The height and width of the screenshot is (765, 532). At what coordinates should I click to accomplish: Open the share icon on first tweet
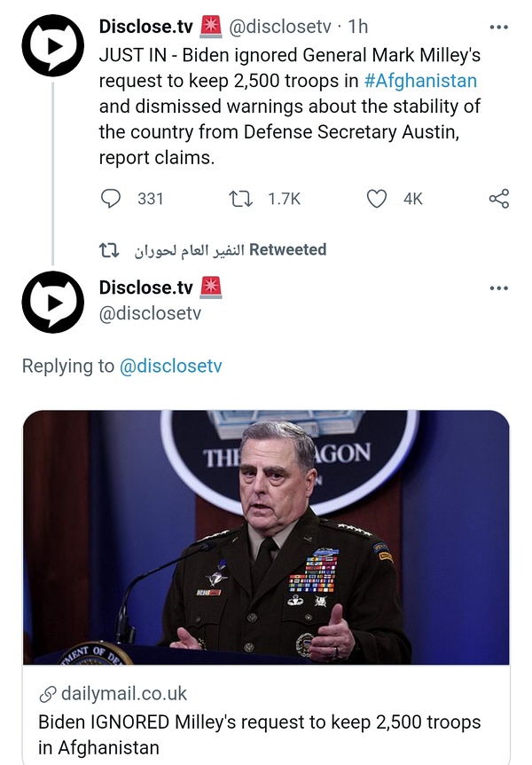(499, 199)
